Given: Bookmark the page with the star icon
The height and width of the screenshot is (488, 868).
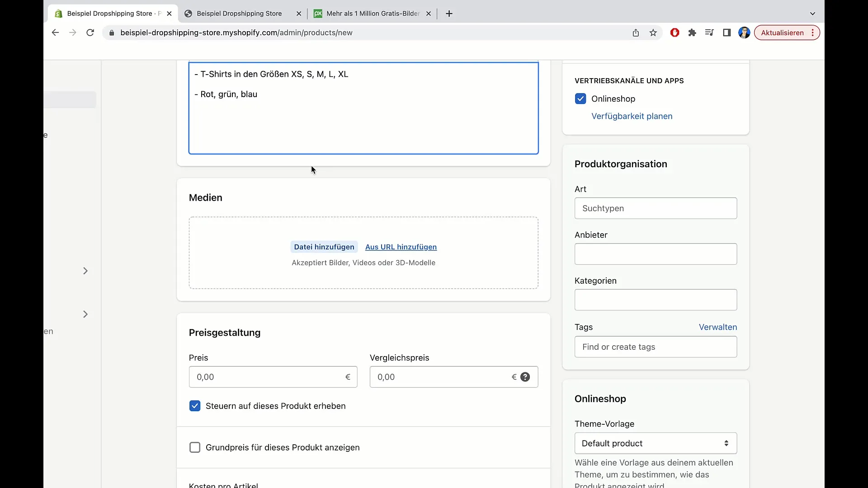Looking at the screenshot, I should pyautogui.click(x=653, y=33).
